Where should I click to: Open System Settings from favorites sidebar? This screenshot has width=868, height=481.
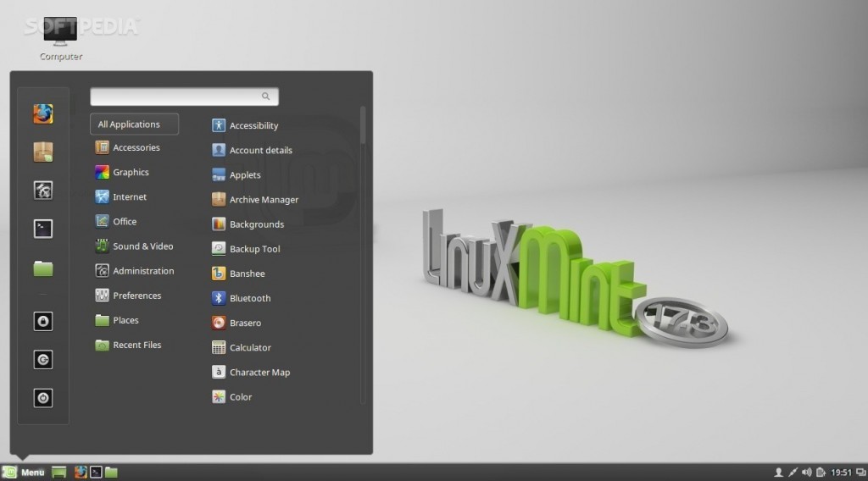coord(43,190)
